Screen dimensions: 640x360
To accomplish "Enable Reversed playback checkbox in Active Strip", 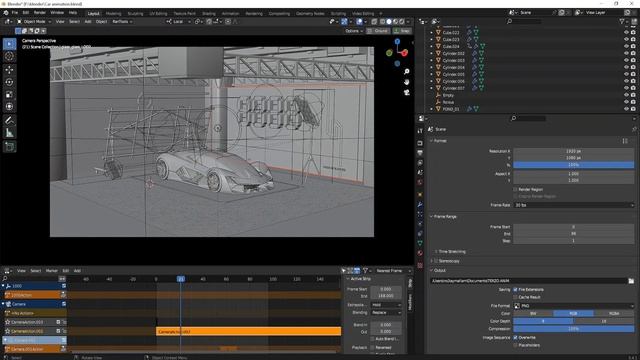I will pos(372,347).
